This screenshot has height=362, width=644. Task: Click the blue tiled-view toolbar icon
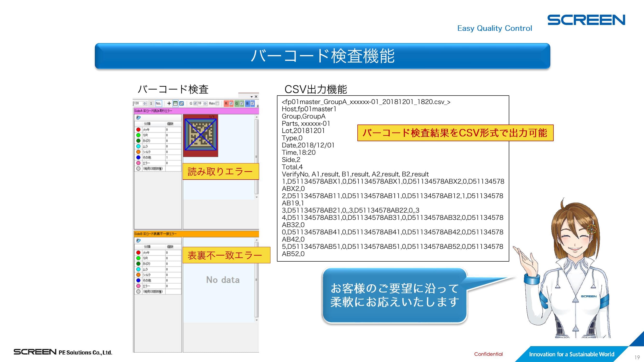click(x=182, y=104)
